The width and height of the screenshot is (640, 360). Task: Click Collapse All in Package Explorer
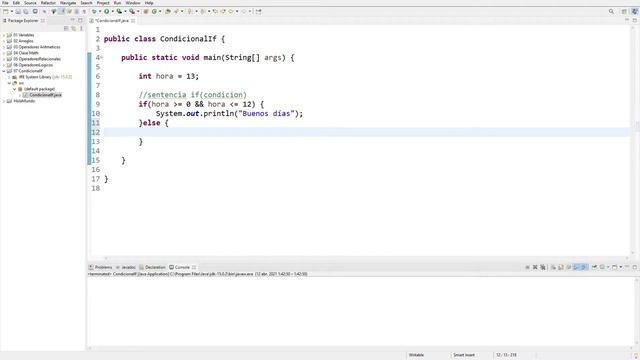click(x=66, y=29)
